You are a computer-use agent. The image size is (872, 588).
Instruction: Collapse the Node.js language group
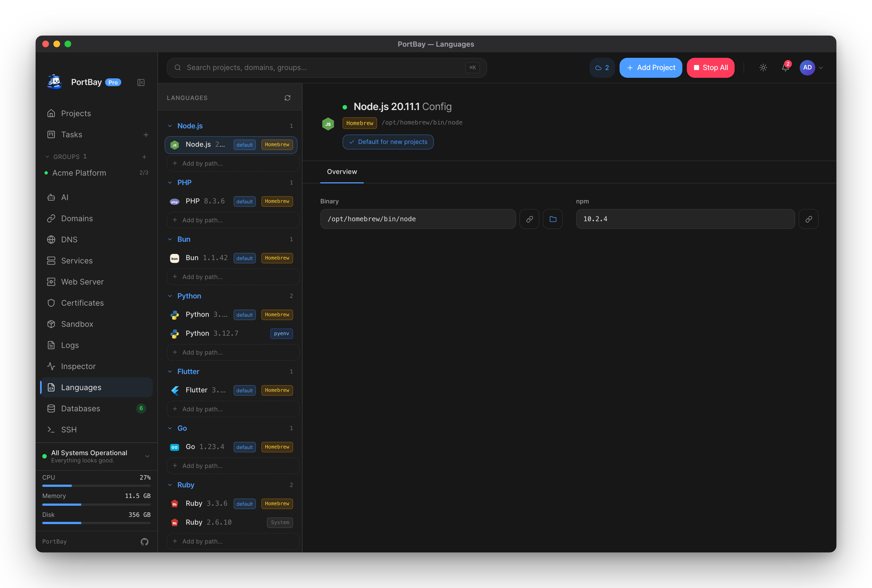(x=170, y=126)
